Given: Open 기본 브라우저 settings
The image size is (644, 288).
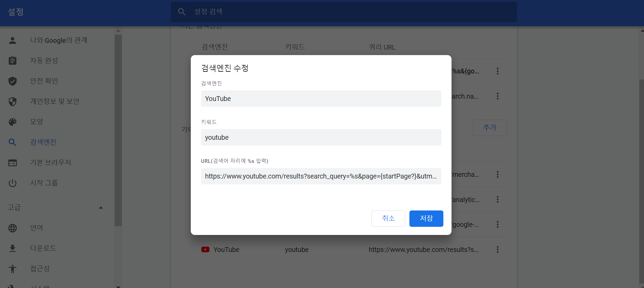Looking at the screenshot, I should tap(51, 163).
